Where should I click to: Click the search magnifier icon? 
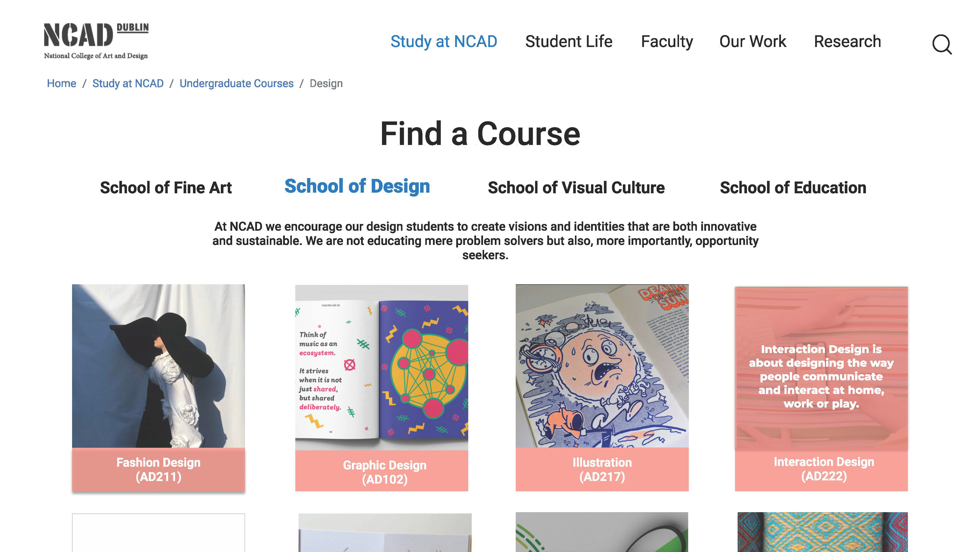point(942,44)
